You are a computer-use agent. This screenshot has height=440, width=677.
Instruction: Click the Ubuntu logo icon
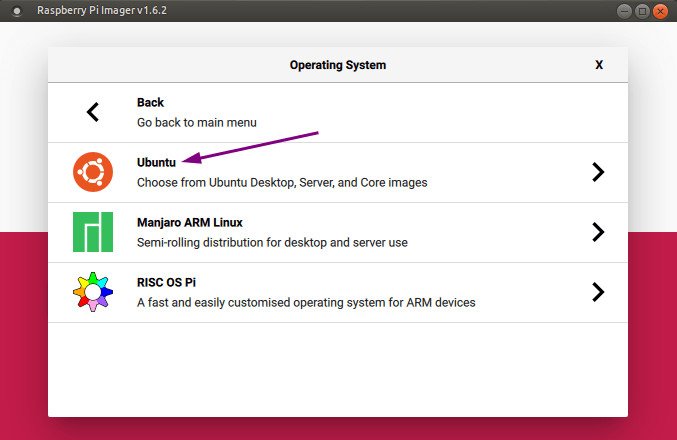93,172
